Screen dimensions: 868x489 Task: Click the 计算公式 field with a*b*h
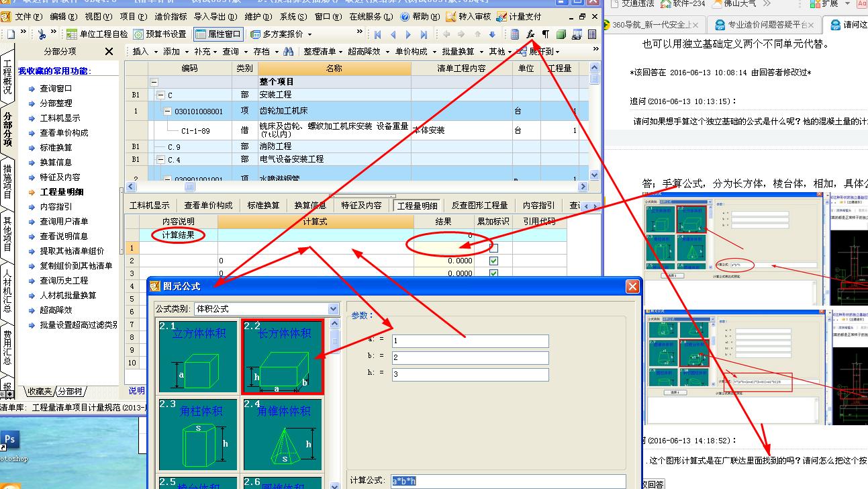[508, 481]
